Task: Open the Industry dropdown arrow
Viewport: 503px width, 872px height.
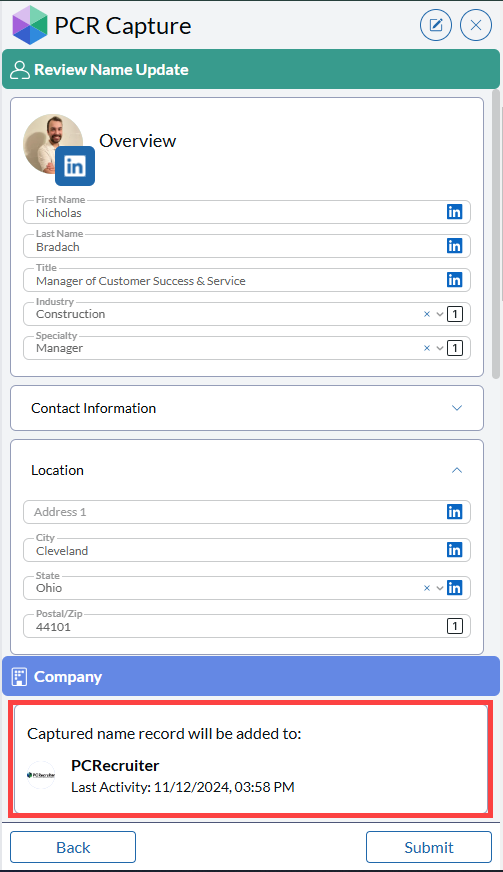Action: pos(440,314)
